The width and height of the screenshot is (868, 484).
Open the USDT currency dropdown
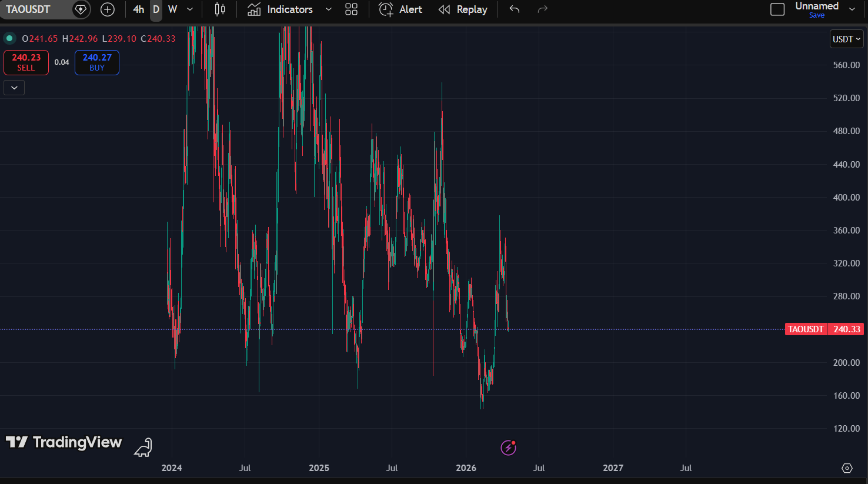(846, 39)
